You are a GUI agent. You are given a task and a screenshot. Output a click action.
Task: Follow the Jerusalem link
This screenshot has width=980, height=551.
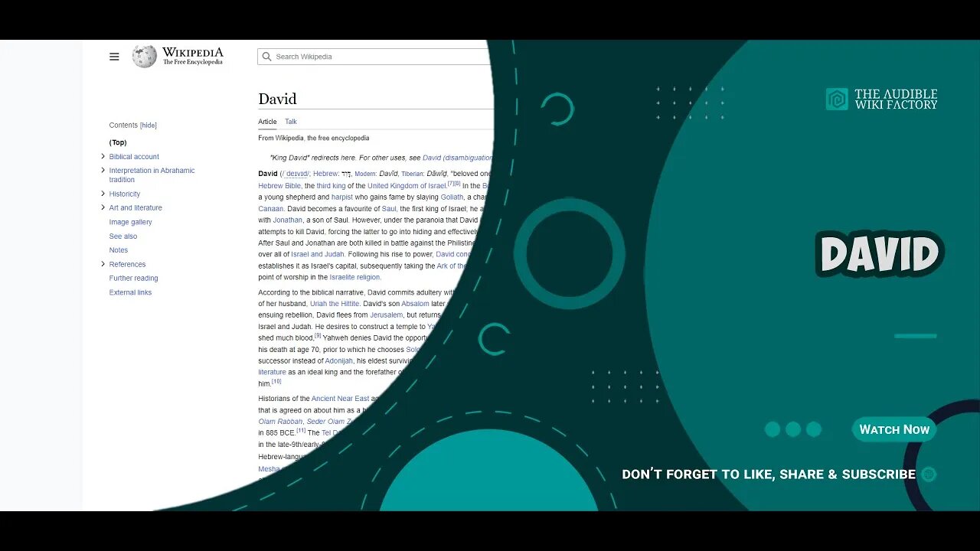386,315
